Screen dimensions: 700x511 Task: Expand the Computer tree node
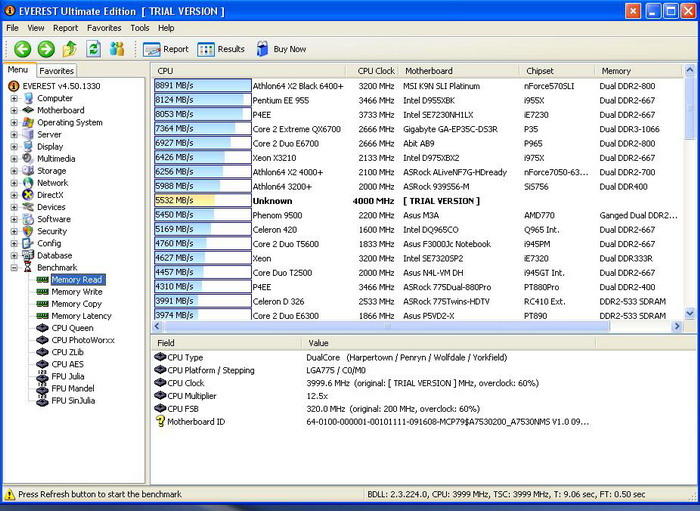(14, 98)
